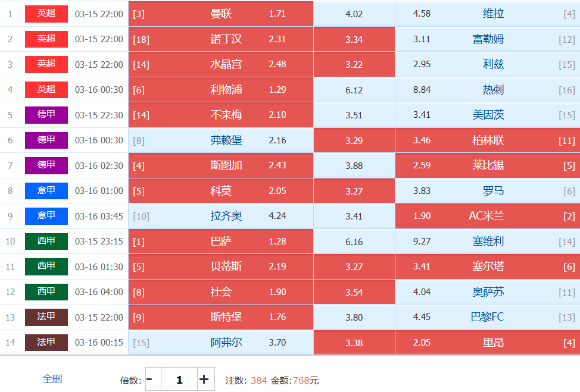Click the 英超 league tag in row 1

46,14
